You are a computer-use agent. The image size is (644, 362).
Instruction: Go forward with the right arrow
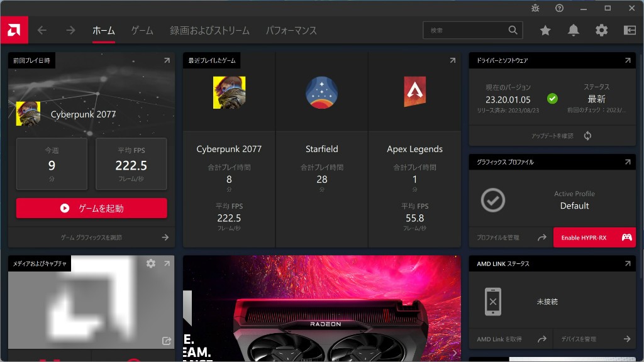point(70,30)
